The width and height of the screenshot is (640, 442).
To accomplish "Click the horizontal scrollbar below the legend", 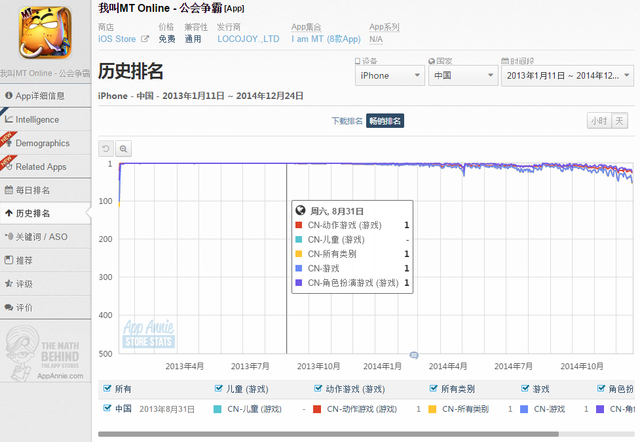I will [x=328, y=434].
